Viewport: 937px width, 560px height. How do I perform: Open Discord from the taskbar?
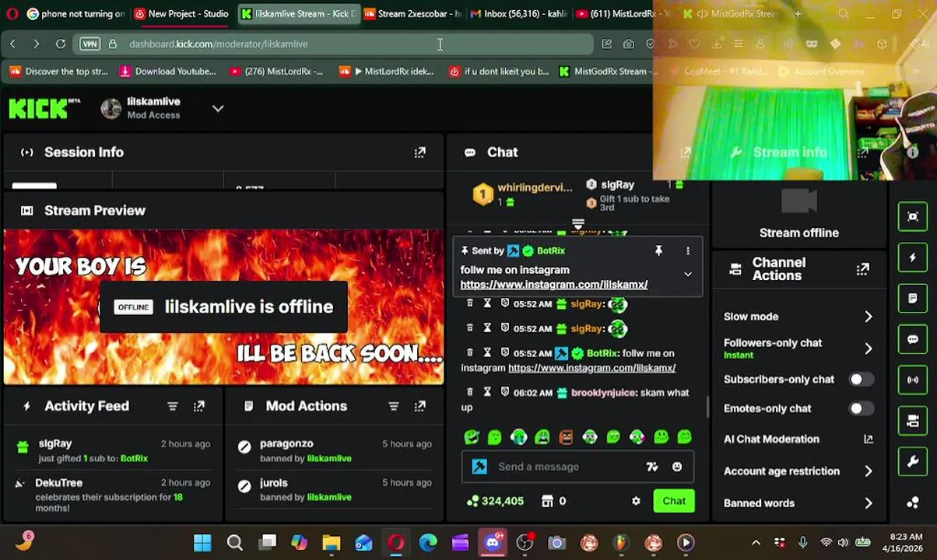click(493, 543)
